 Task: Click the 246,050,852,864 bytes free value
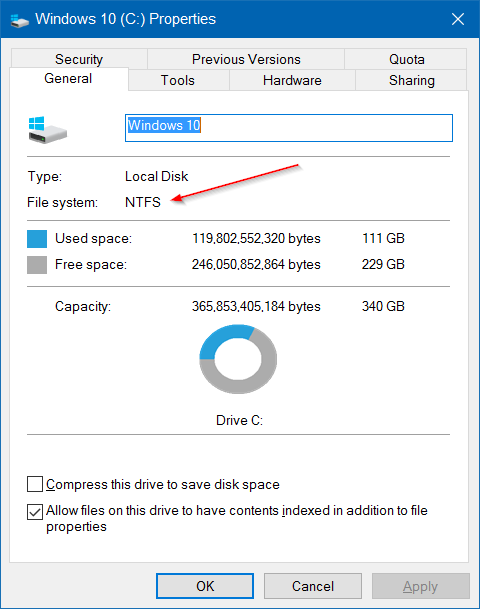(x=256, y=264)
